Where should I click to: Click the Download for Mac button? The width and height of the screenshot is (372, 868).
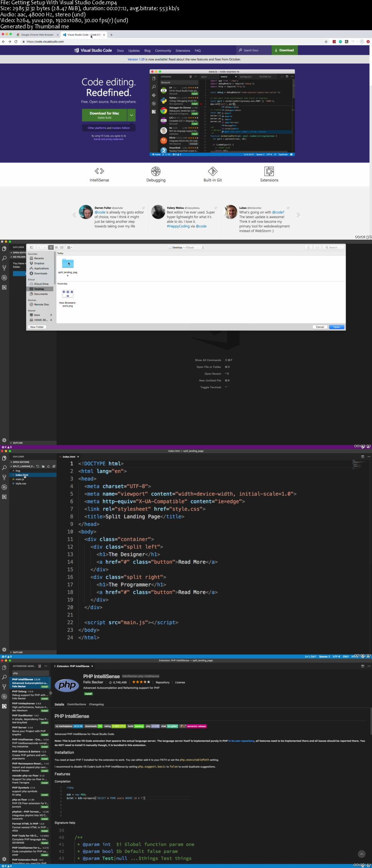(104, 115)
